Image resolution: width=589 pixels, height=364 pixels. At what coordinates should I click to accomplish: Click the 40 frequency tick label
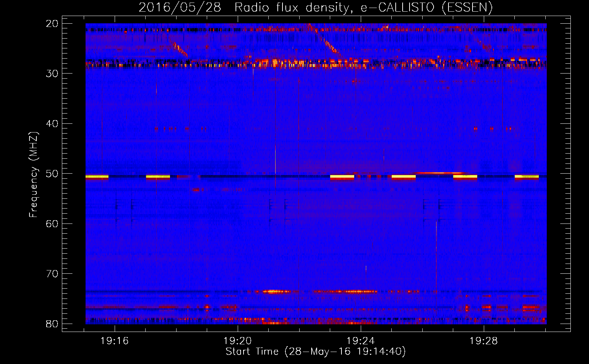[52, 124]
